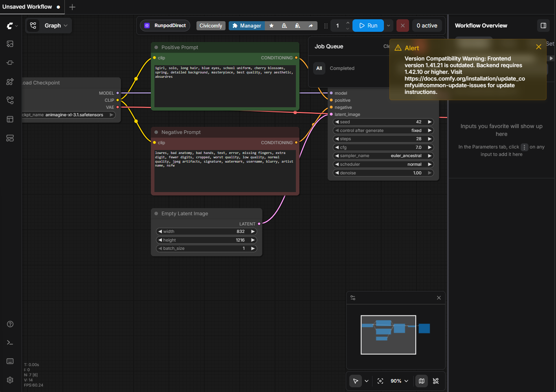
Task: Toggle the Workflow Overview side panel button
Action: pos(543,26)
